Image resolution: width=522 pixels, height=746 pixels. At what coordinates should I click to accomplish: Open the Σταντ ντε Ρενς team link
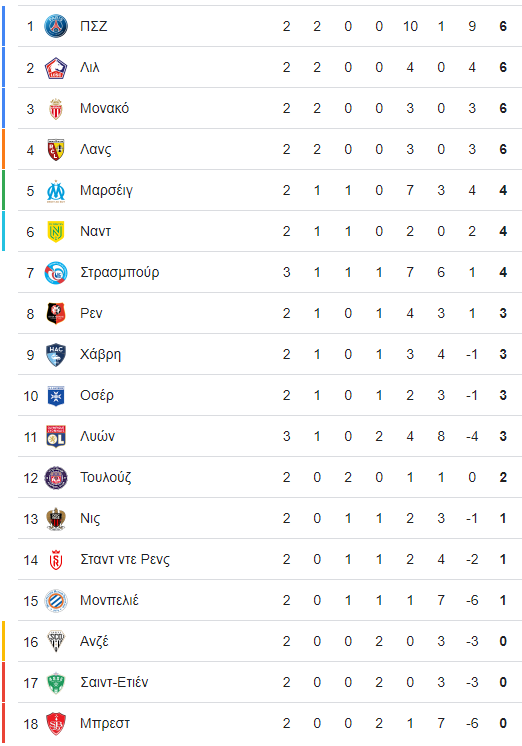coord(125,560)
